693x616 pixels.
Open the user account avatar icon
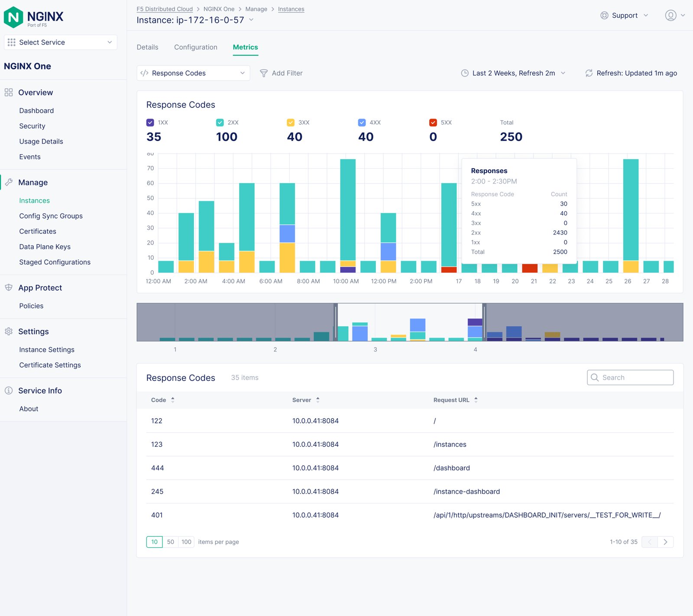coord(670,16)
